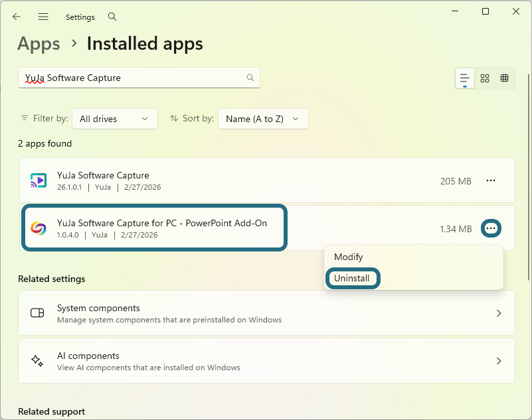Close the Settings window

tap(515, 11)
